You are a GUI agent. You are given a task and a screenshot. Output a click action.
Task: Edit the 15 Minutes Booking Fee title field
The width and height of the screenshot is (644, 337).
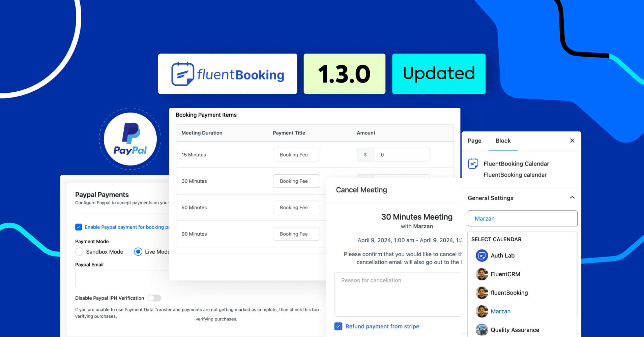point(296,155)
